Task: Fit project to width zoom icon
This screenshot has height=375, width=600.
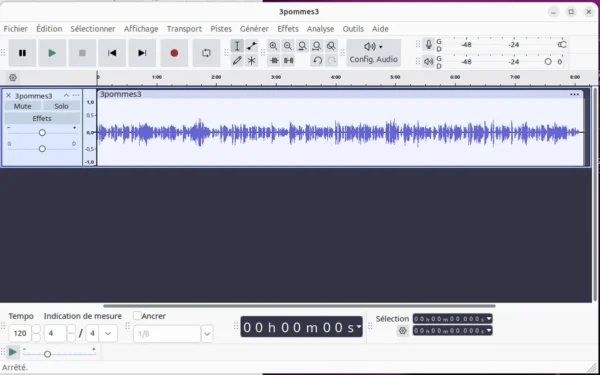Action: 316,46
